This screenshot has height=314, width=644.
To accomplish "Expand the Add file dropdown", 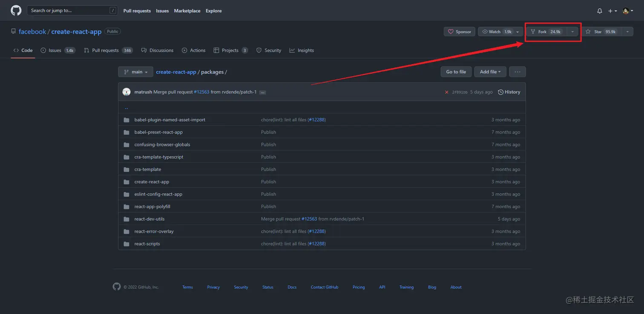I will pos(490,72).
